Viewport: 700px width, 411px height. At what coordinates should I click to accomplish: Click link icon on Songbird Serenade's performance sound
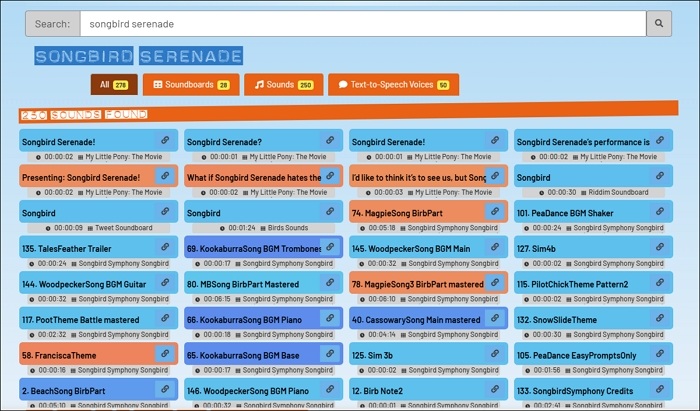pyautogui.click(x=660, y=140)
